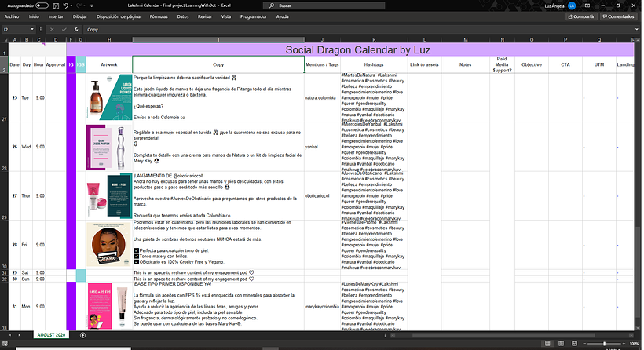Click the pink perfume artwork thumbnail
The width and height of the screenshot is (644, 350).
(109, 148)
